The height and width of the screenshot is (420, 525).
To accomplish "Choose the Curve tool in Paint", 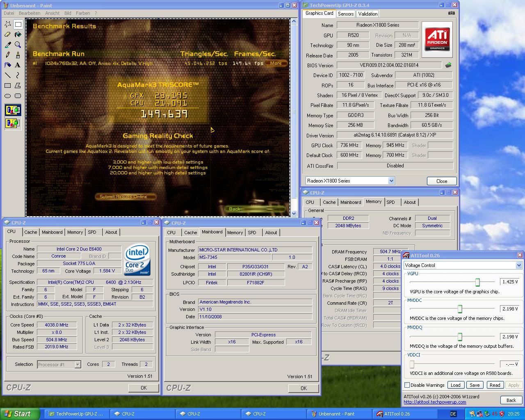I will [x=18, y=75].
